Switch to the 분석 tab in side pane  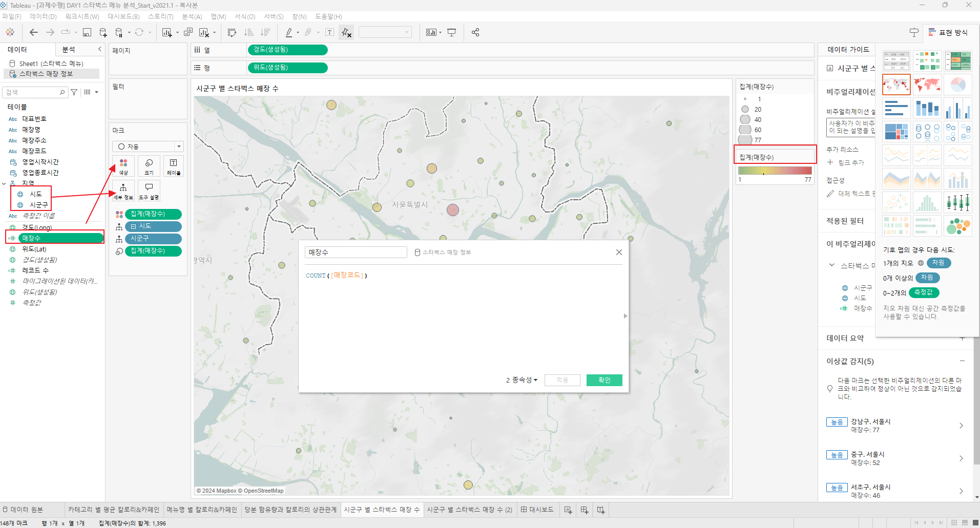click(x=69, y=49)
